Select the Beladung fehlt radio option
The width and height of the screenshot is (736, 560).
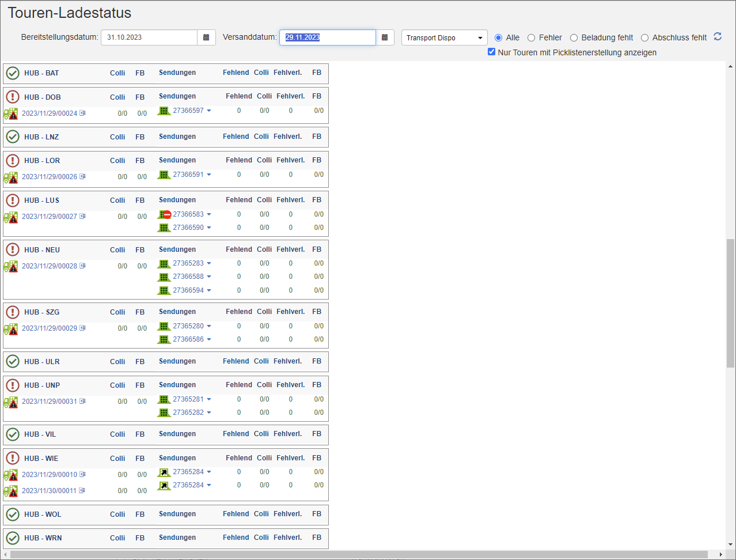pos(574,38)
